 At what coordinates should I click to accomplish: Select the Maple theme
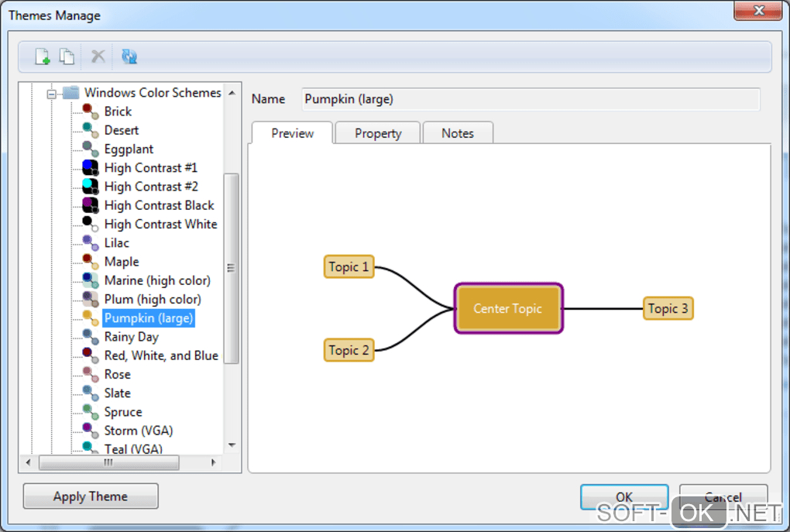pos(122,262)
